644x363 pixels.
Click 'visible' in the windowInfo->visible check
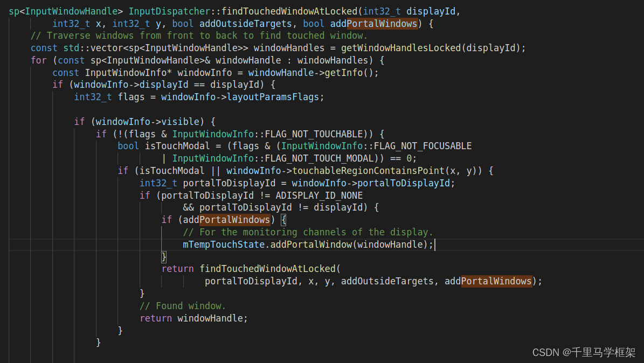pos(181,122)
